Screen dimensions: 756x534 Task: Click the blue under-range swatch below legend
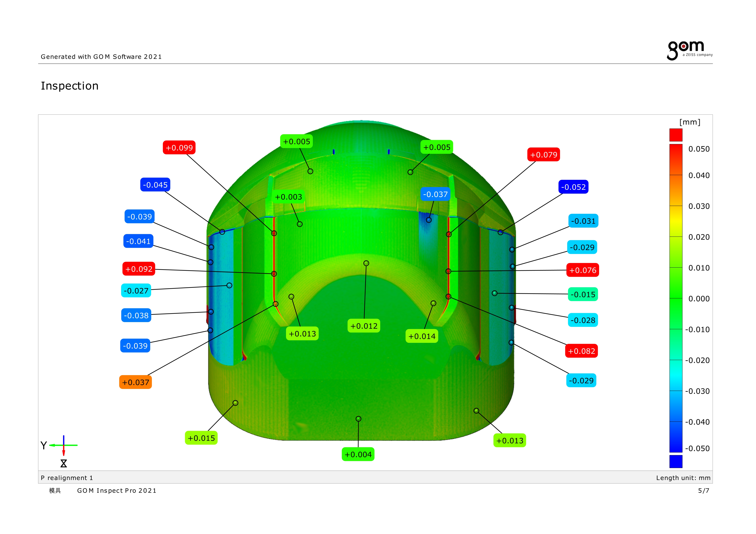tap(676, 461)
